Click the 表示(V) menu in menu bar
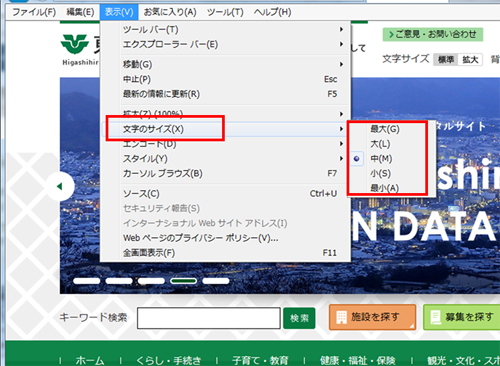Image resolution: width=500 pixels, height=366 pixels. pos(119,12)
